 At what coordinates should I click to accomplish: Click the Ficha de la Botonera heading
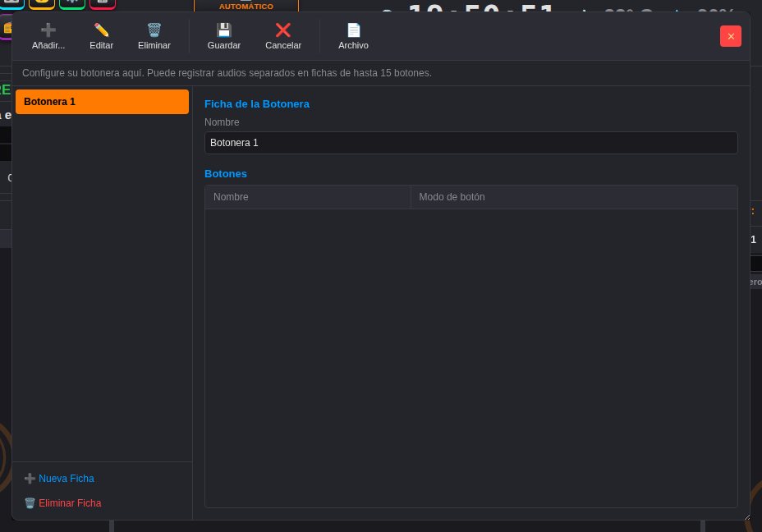click(256, 104)
